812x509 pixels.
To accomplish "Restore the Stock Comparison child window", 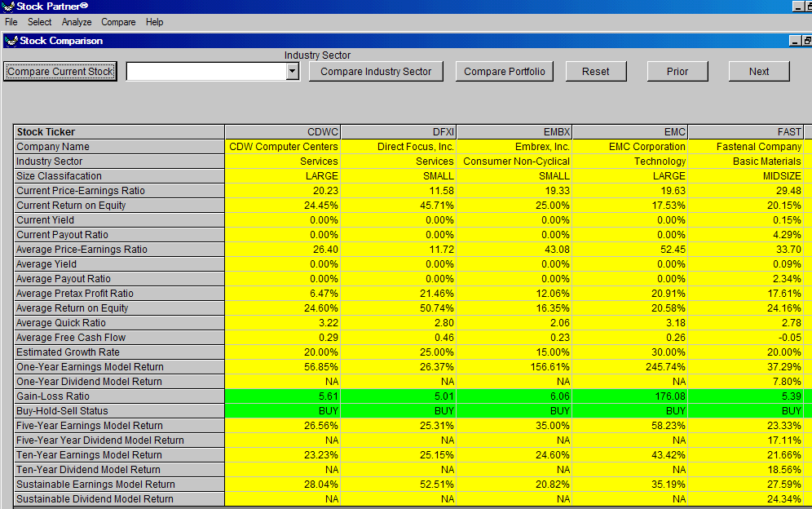I will (x=807, y=41).
